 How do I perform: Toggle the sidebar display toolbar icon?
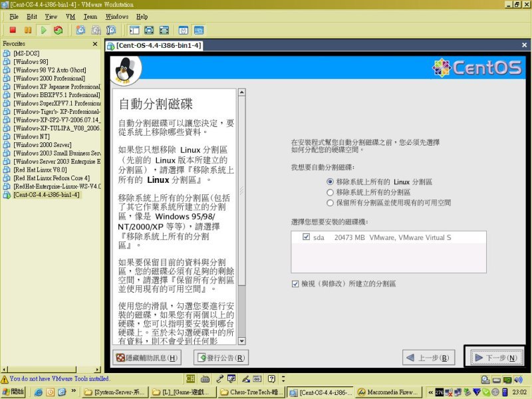click(134, 30)
